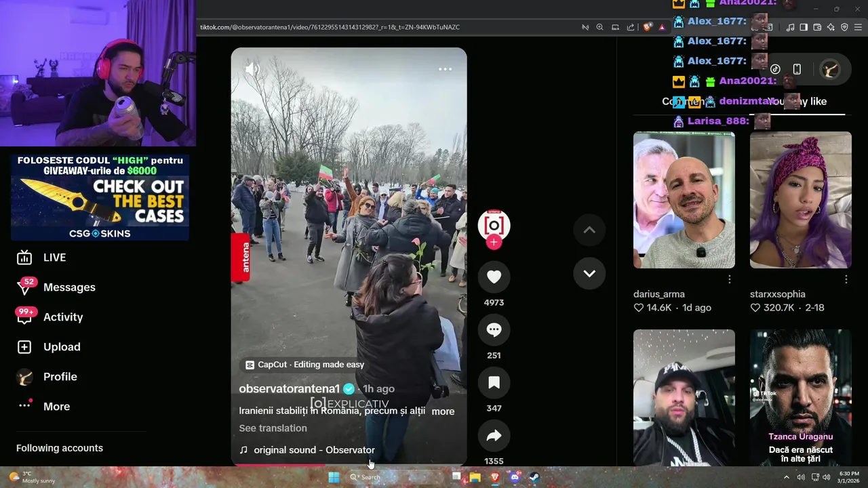Image resolution: width=868 pixels, height=488 pixels.
Task: Open options for the darius_arma video
Action: (730, 279)
